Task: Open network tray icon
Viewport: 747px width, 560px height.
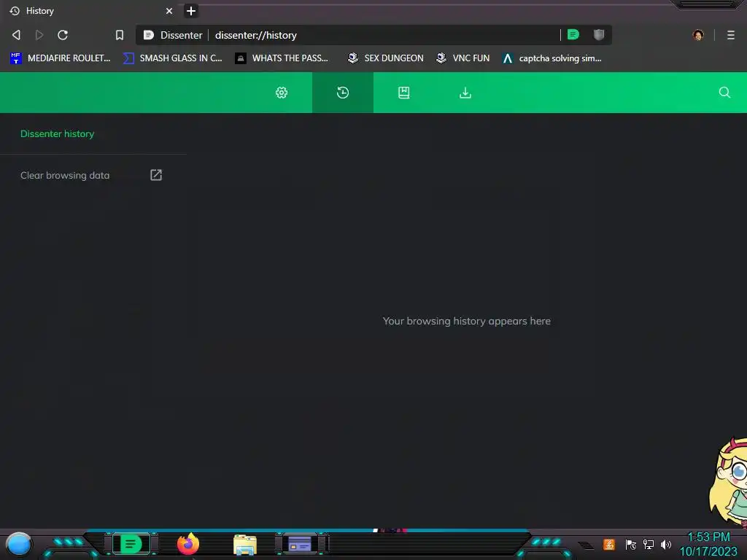Action: tap(648, 544)
